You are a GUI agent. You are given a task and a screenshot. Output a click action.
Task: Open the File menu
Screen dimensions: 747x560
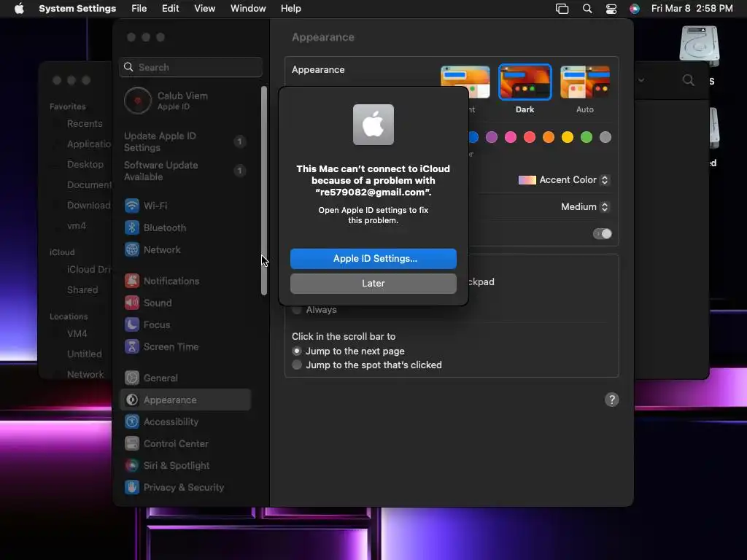pos(139,9)
